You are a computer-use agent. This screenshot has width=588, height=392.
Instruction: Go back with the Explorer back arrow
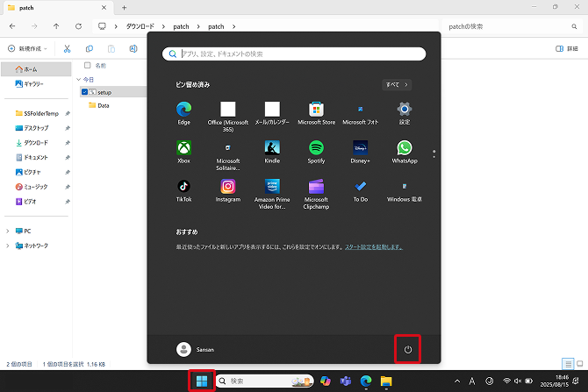[12, 26]
